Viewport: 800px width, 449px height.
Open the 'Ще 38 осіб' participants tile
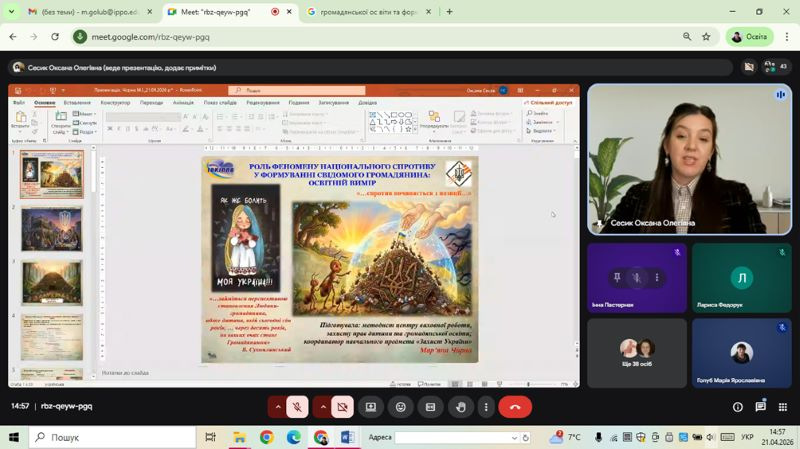pyautogui.click(x=637, y=353)
